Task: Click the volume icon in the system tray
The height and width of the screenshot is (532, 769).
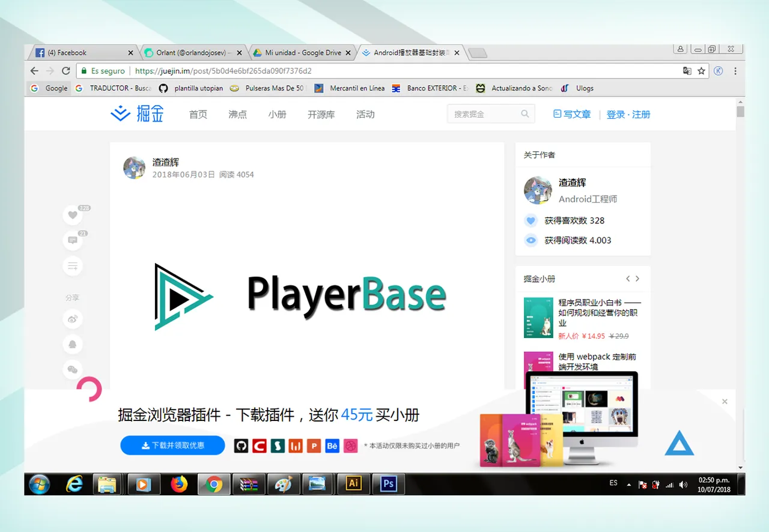Action: coord(684,484)
